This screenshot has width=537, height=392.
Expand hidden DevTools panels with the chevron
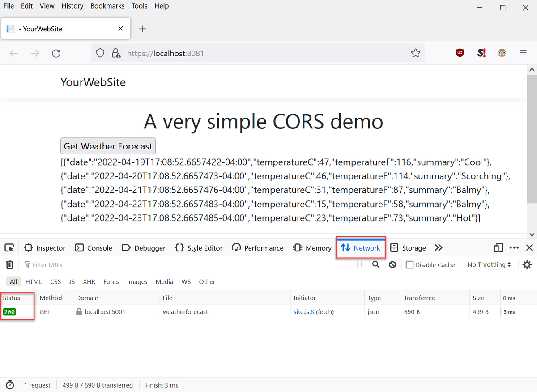(x=438, y=247)
